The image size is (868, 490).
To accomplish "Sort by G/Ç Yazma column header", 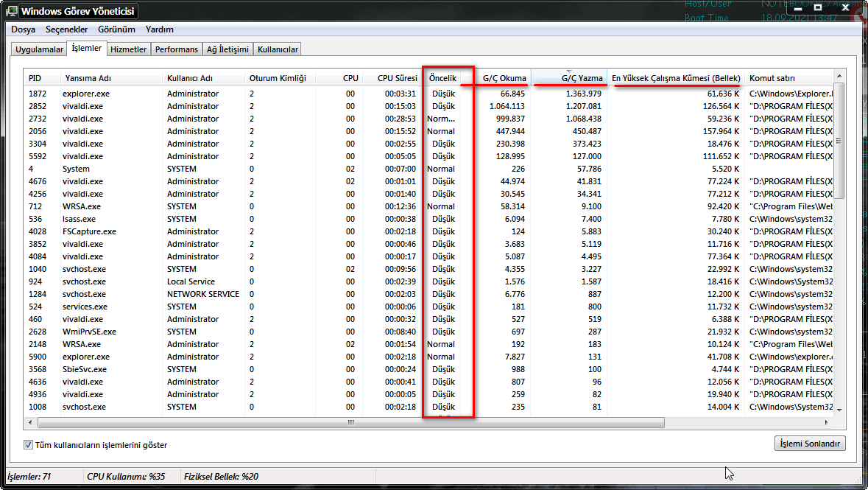I will (569, 78).
